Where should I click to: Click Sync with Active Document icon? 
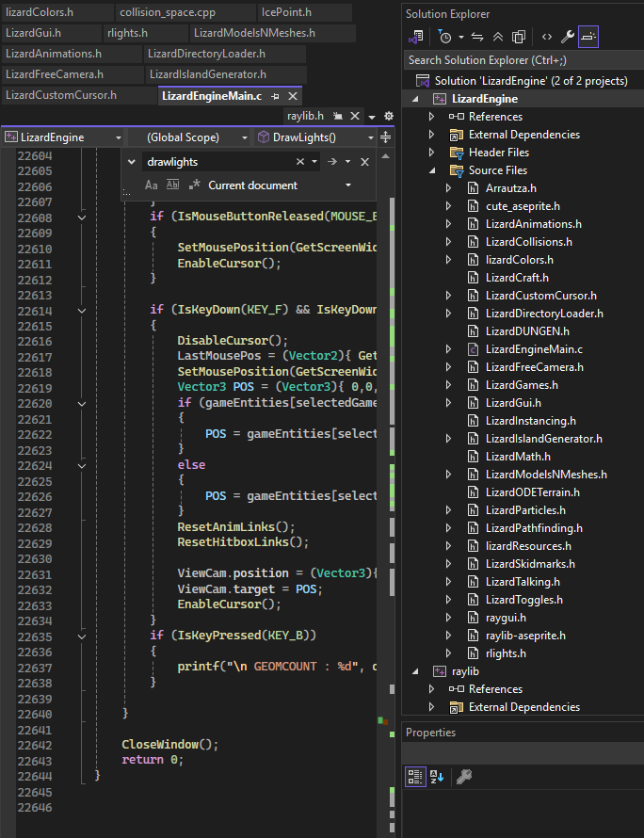477,38
